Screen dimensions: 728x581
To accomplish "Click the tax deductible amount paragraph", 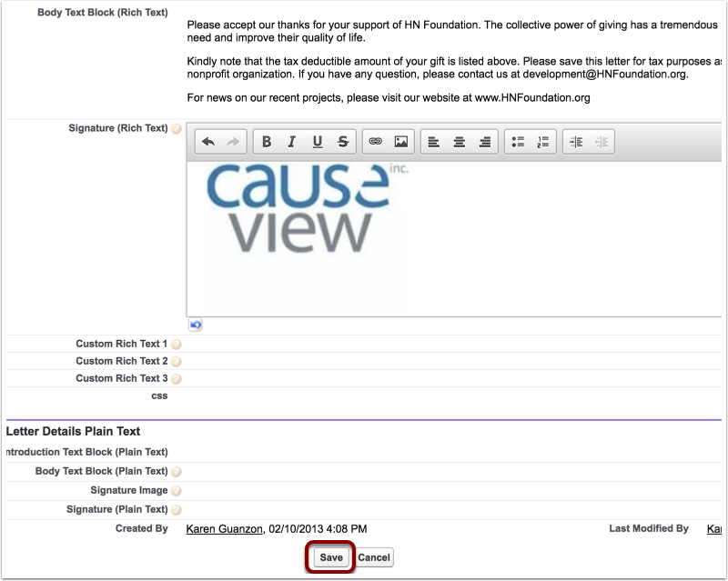I will (454, 68).
